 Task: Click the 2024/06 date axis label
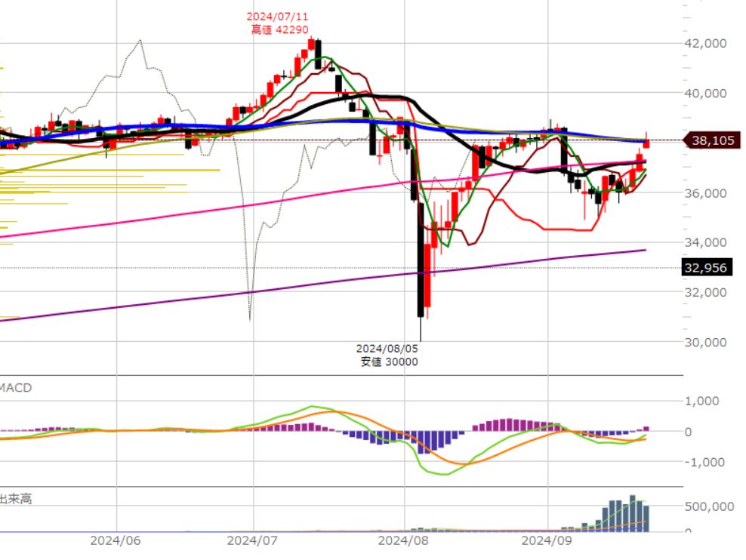pos(115,540)
